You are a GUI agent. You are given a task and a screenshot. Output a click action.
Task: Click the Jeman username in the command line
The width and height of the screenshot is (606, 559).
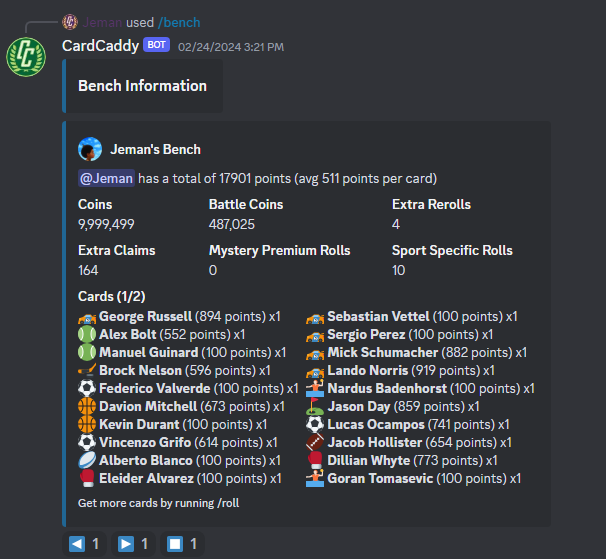pyautogui.click(x=103, y=22)
